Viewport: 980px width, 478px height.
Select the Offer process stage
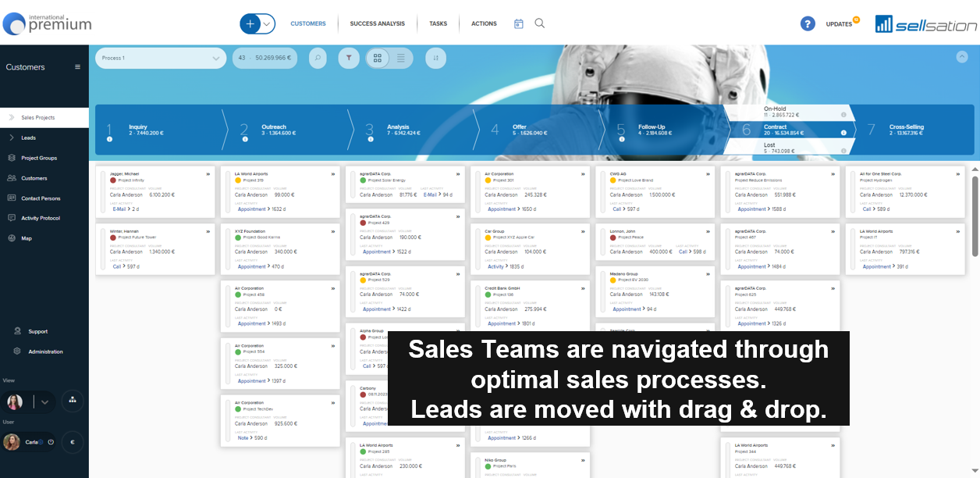540,130
